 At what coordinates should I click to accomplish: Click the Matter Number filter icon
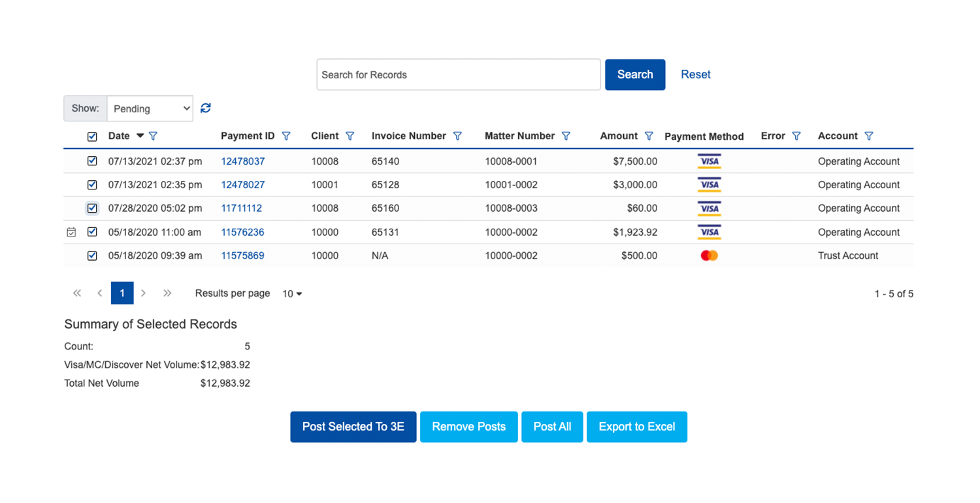click(x=566, y=136)
